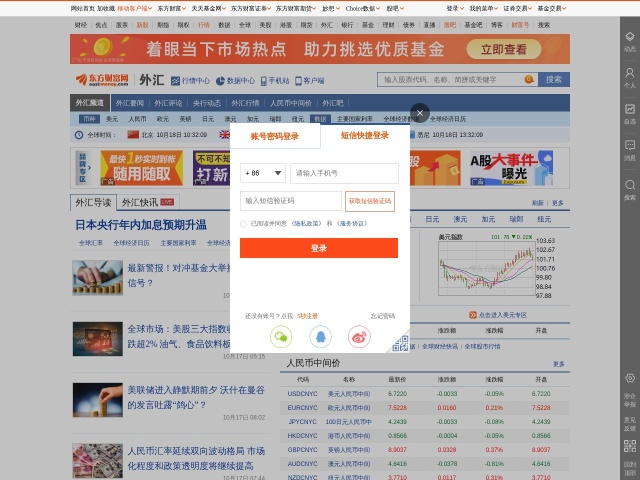Click the China flag beside 北京
Viewport: 640px width, 480px height.
133,134
